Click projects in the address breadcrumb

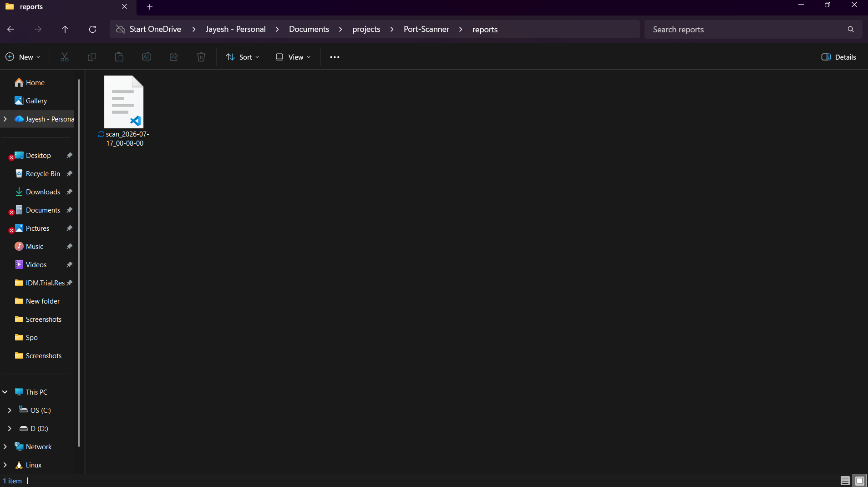[x=366, y=29]
